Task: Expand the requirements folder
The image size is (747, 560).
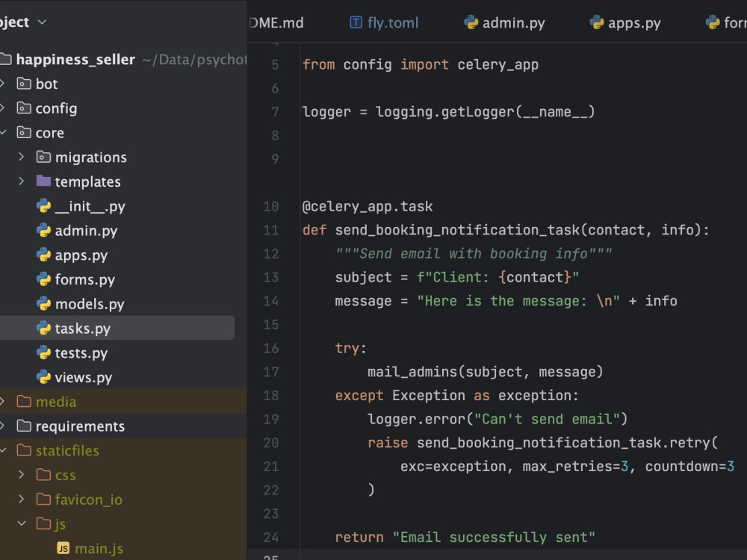Action: pyautogui.click(x=2, y=426)
